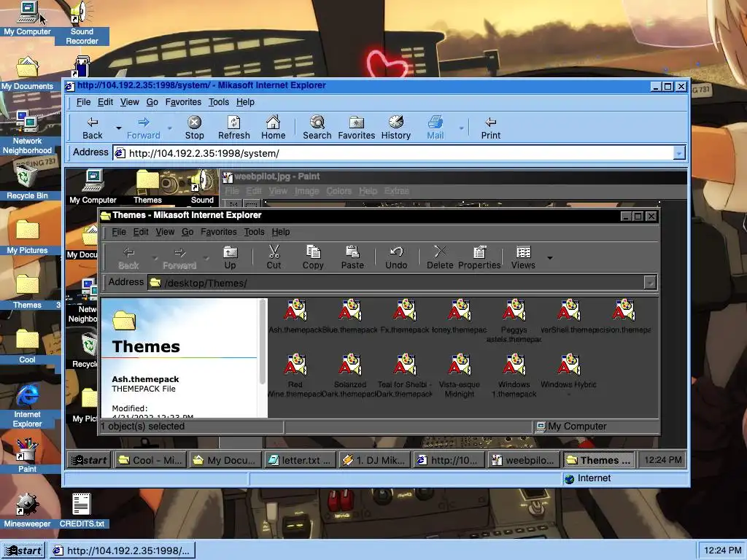Image resolution: width=747 pixels, height=560 pixels.
Task: Click Copy in the Themes window toolbar
Action: coord(313,257)
